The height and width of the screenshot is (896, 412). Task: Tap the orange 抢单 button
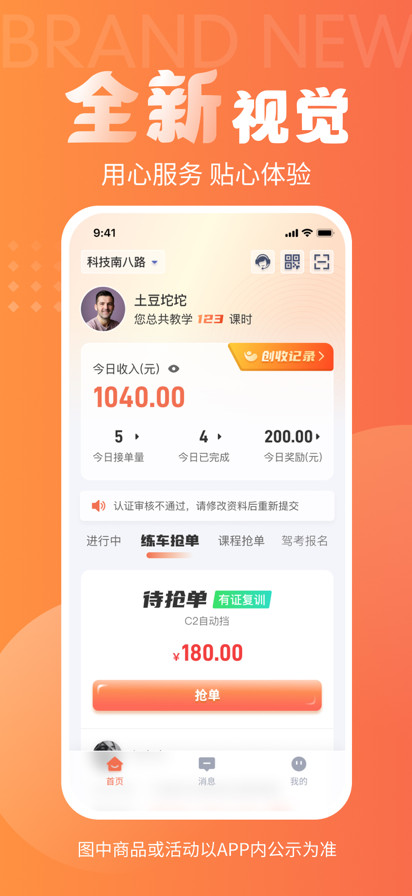coord(207,695)
